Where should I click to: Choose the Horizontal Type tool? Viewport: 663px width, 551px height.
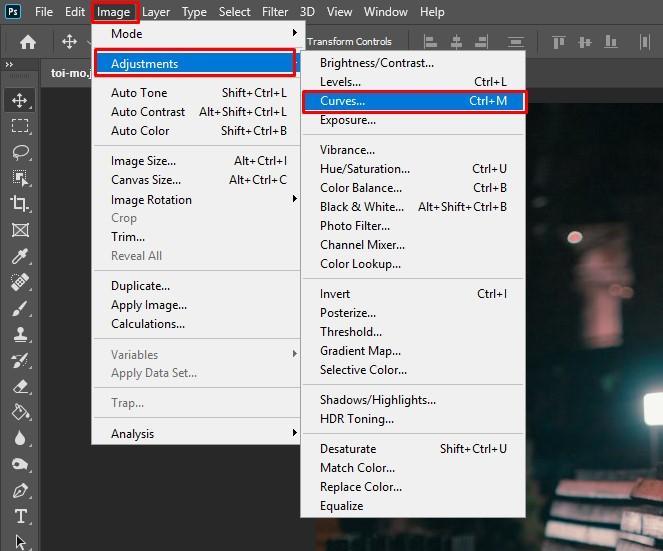(20, 516)
